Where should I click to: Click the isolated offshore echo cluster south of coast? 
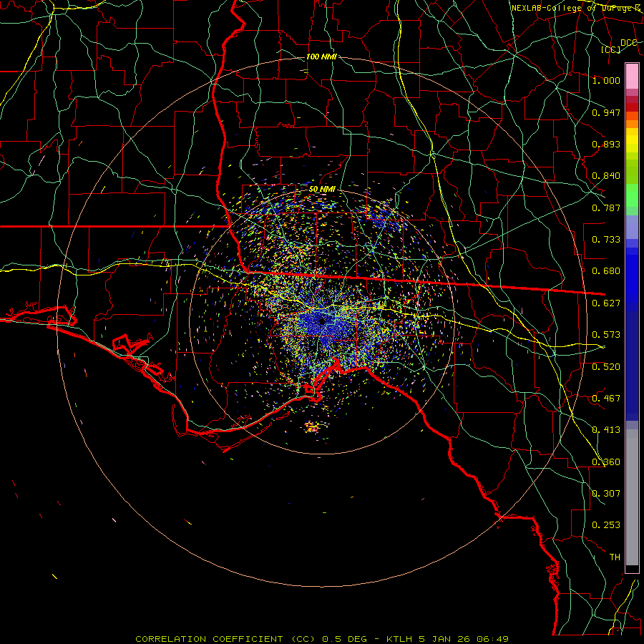313,426
